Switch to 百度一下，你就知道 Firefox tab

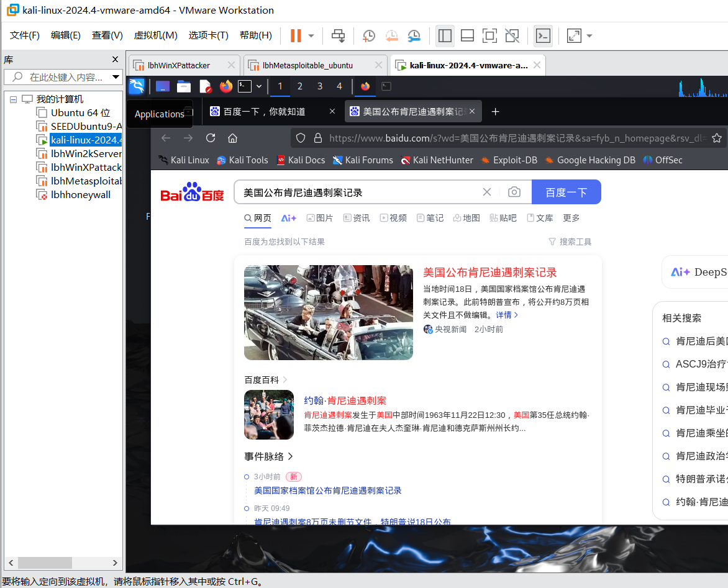tap(265, 111)
